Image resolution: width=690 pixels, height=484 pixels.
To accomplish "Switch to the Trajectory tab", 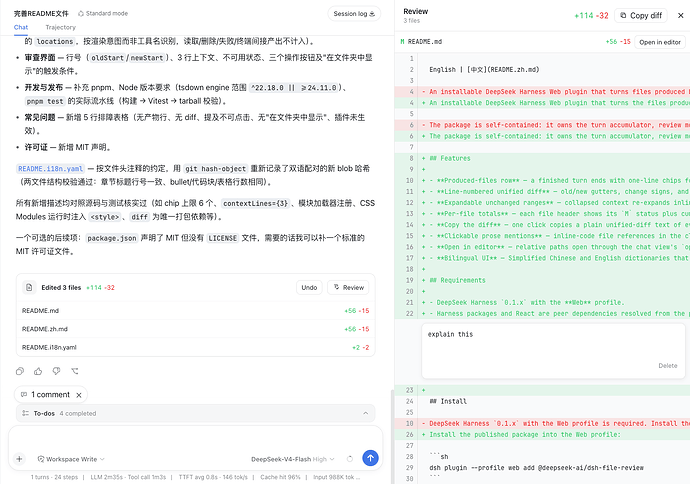I will [61, 27].
